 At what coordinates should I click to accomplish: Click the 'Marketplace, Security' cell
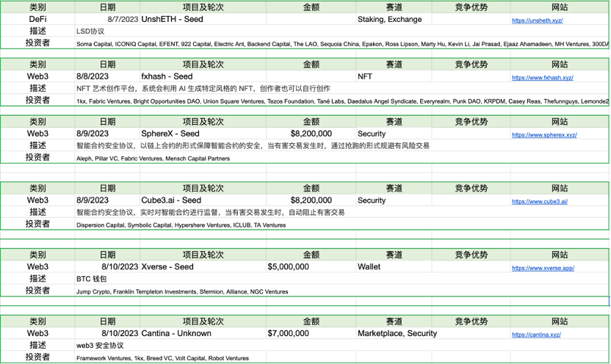[397, 333]
